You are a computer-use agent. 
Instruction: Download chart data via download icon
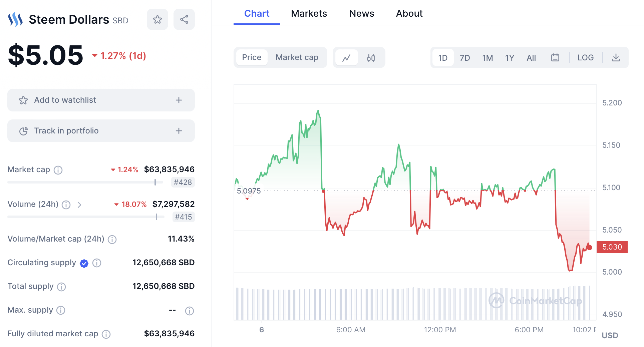tap(616, 58)
